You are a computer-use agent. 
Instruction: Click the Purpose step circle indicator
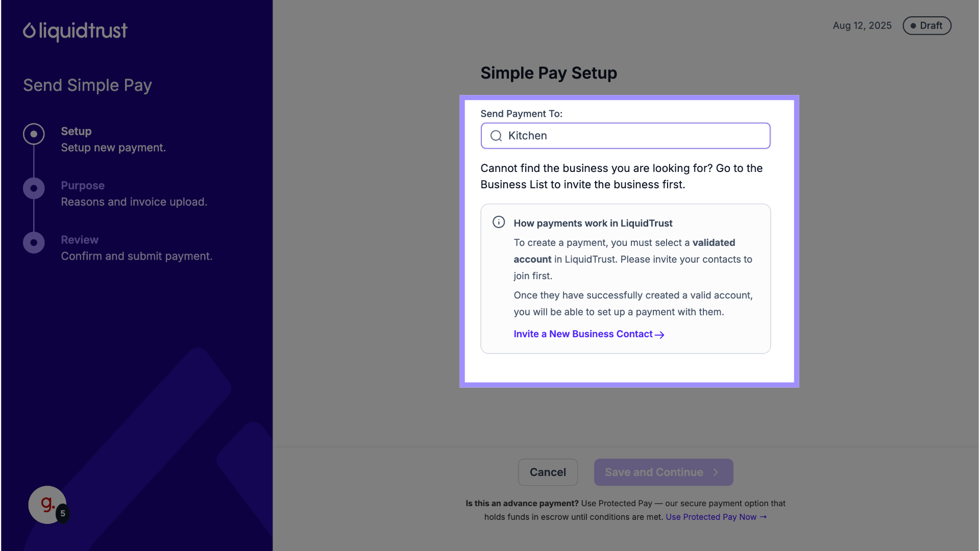click(x=34, y=188)
